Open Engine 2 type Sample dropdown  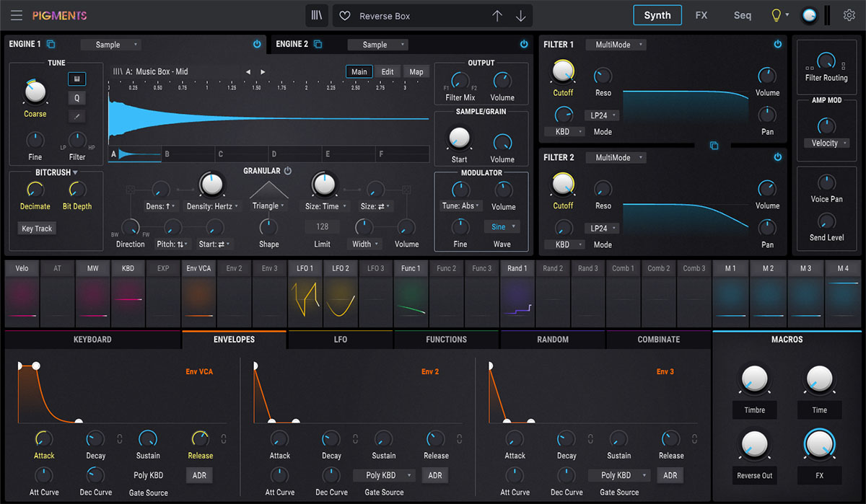pyautogui.click(x=378, y=45)
